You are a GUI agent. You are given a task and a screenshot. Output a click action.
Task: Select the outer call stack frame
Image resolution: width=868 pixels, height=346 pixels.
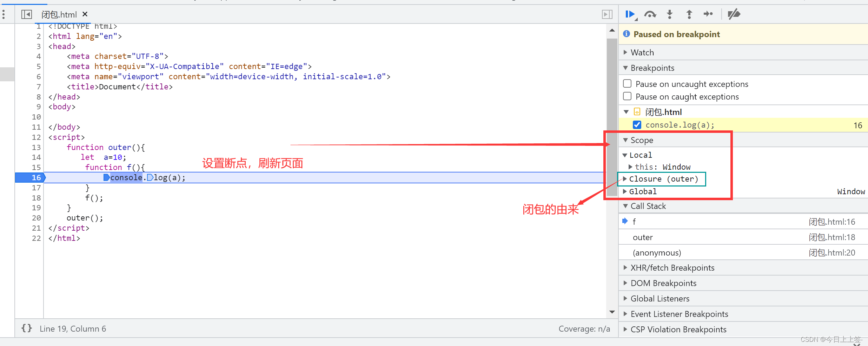point(743,237)
